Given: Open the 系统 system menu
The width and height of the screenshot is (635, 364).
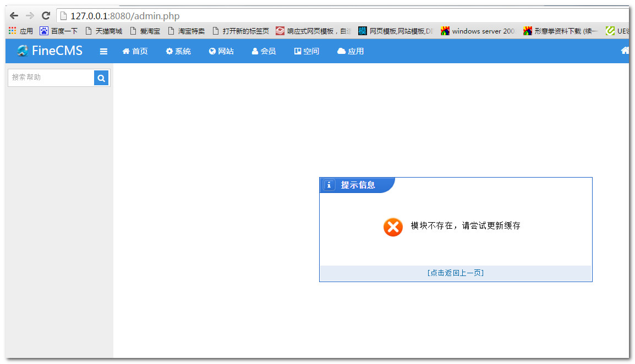Looking at the screenshot, I should click(x=178, y=51).
